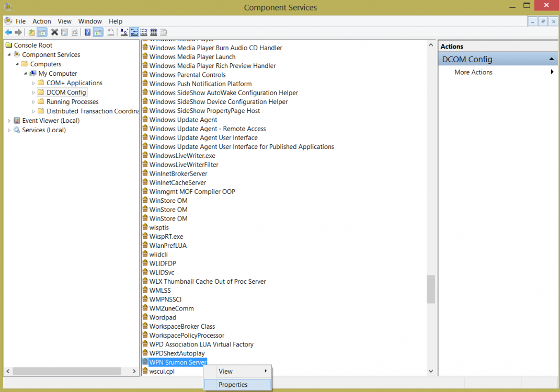Toggle Show/Hide Action Pane toolbar button
The width and height of the screenshot is (560, 392).
click(98, 32)
